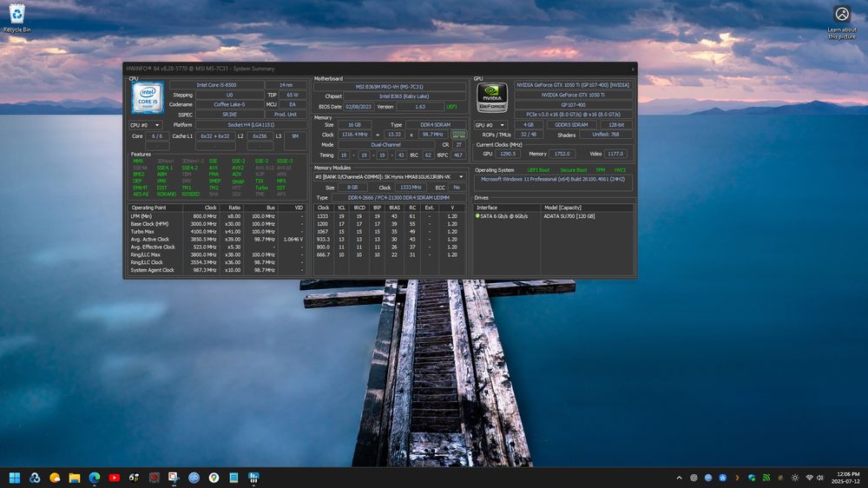
Task: Open File Explorer from the taskbar
Action: [x=75, y=478]
